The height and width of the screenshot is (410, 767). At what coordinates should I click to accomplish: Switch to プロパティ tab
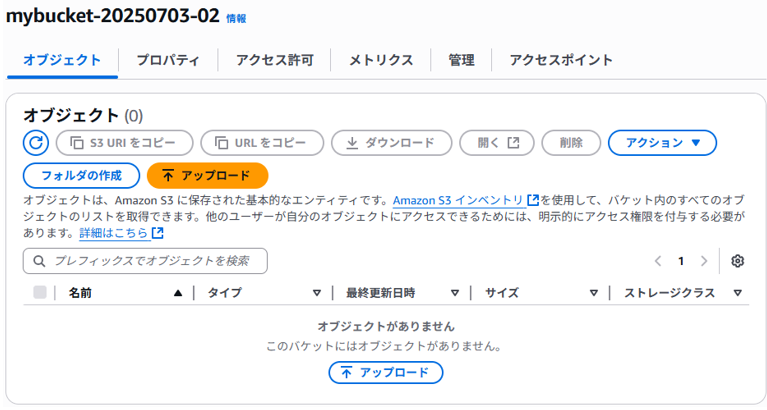(x=168, y=60)
